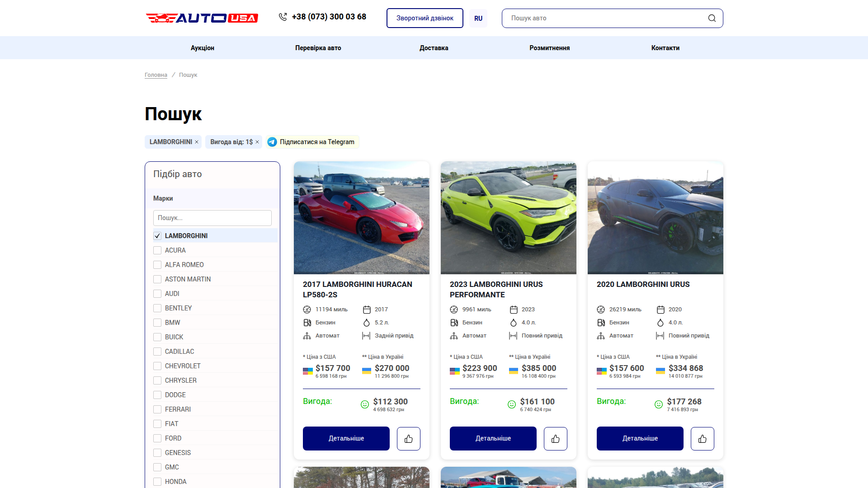Select the FORD brand checkbox
The height and width of the screenshot is (488, 868).
click(x=157, y=438)
